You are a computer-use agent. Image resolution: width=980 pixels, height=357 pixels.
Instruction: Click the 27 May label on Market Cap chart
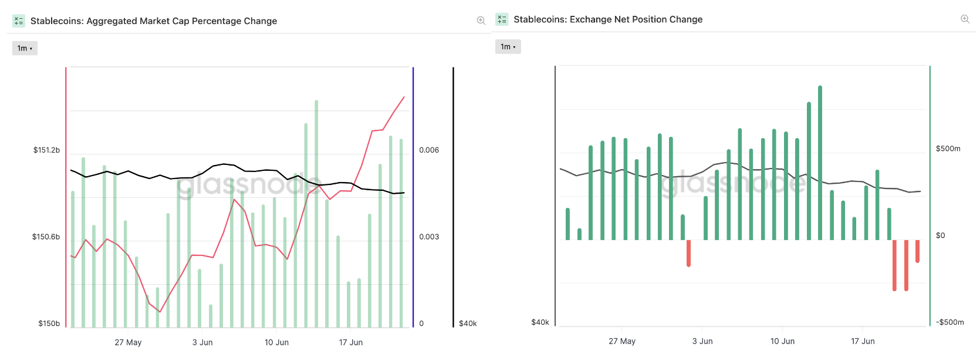[128, 342]
